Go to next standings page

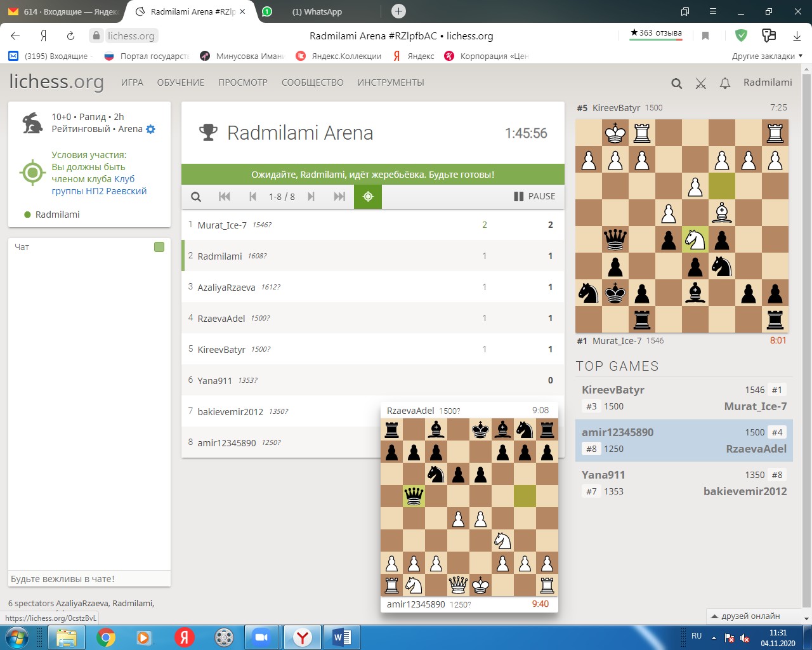[x=311, y=197]
